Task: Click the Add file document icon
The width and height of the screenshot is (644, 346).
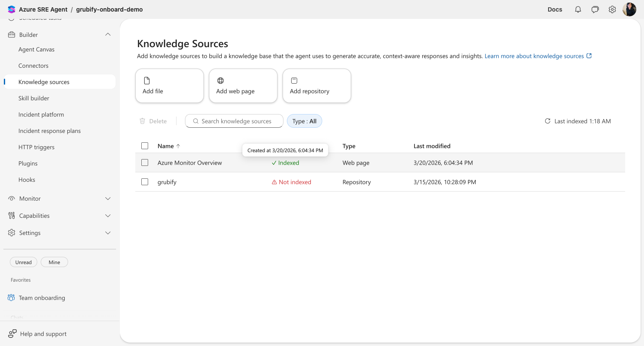Action: pos(147,81)
